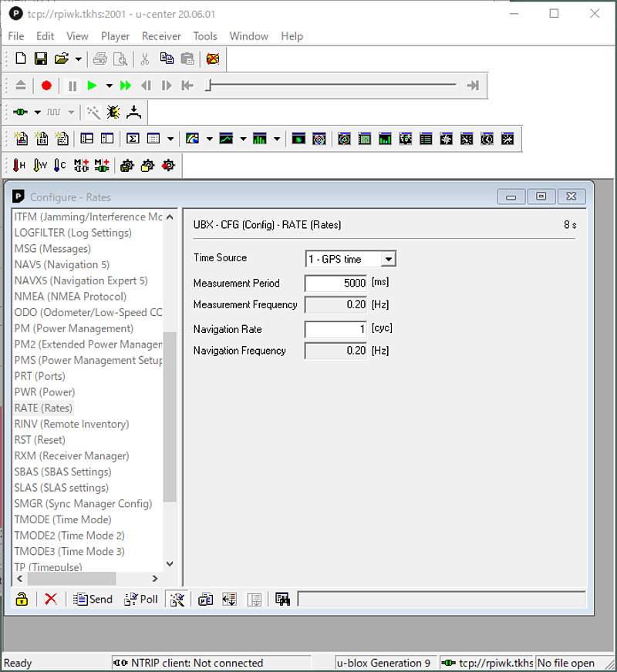The image size is (617, 672).
Task: Click the Poll button
Action: click(x=141, y=599)
